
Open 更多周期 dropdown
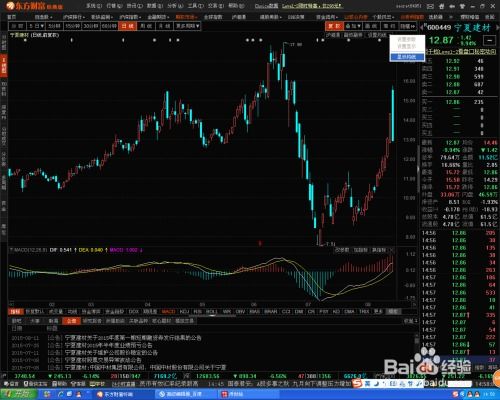tap(188, 26)
